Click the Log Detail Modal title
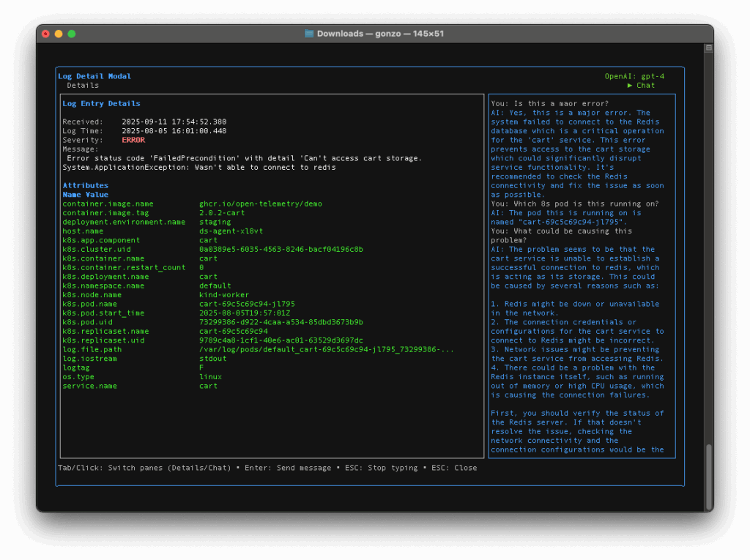The width and height of the screenshot is (750, 560). [x=94, y=76]
